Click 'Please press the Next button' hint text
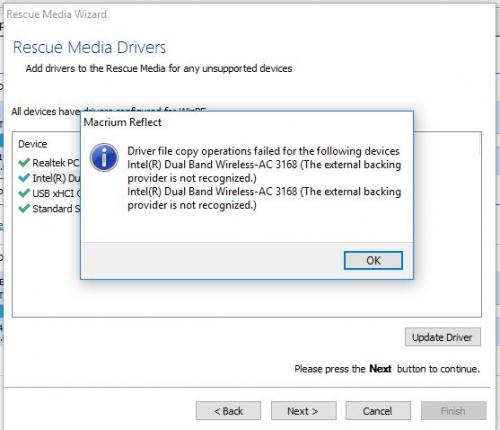 pos(387,369)
